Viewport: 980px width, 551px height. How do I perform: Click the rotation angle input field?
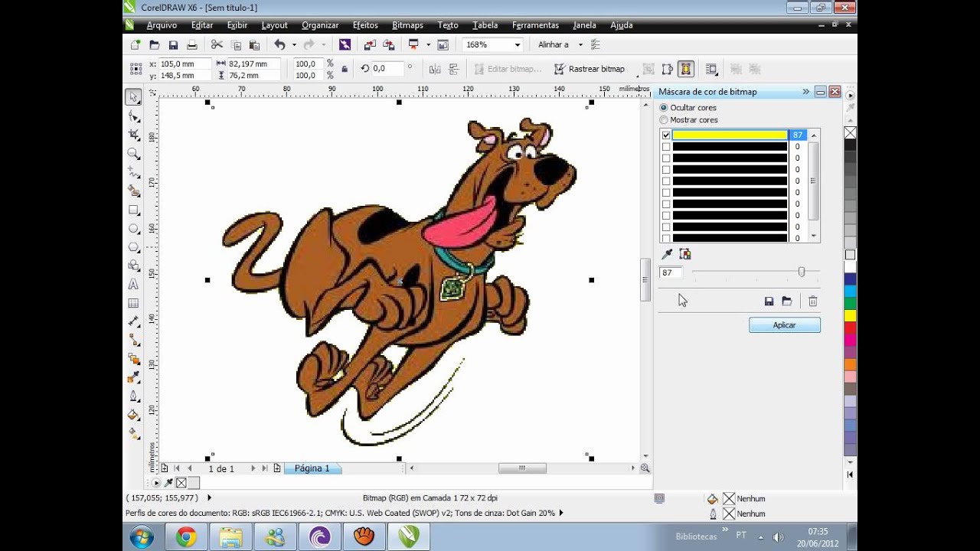(x=388, y=69)
